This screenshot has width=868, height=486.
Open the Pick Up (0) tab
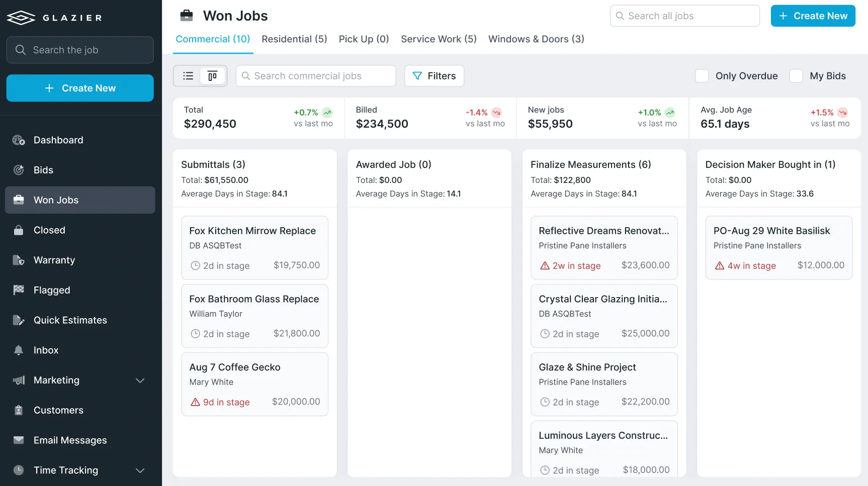pos(364,39)
